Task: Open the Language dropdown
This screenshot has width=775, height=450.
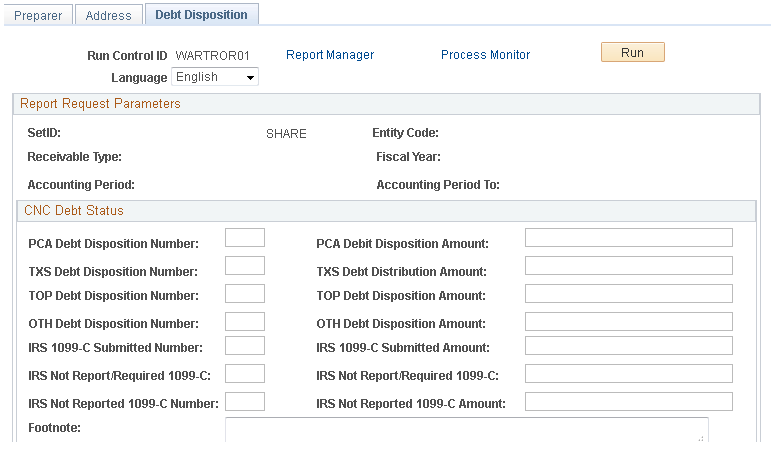Action: pos(215,77)
